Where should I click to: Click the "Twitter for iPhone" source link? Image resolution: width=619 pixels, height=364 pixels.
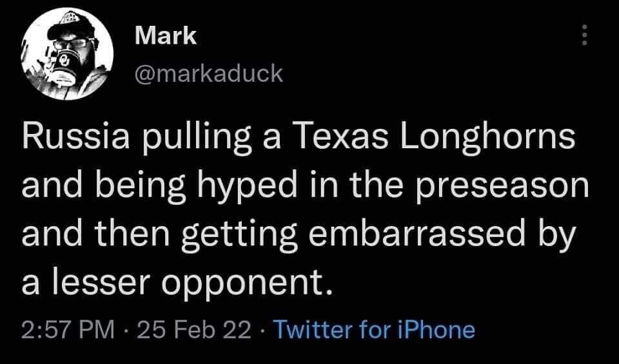375,330
